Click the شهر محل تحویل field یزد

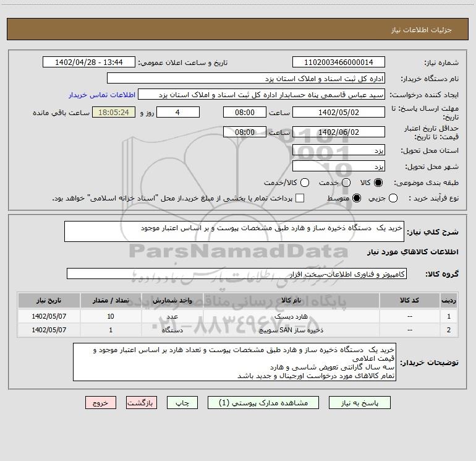[339, 166]
